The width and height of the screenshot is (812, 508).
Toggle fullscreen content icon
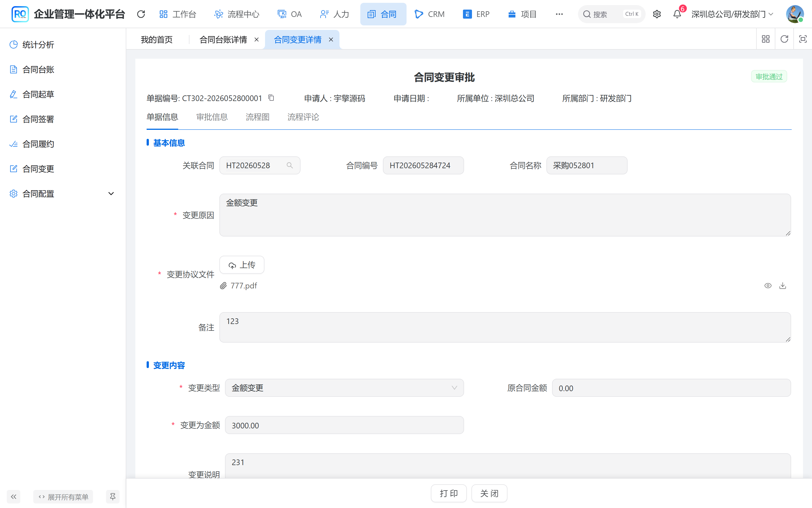[x=803, y=39]
